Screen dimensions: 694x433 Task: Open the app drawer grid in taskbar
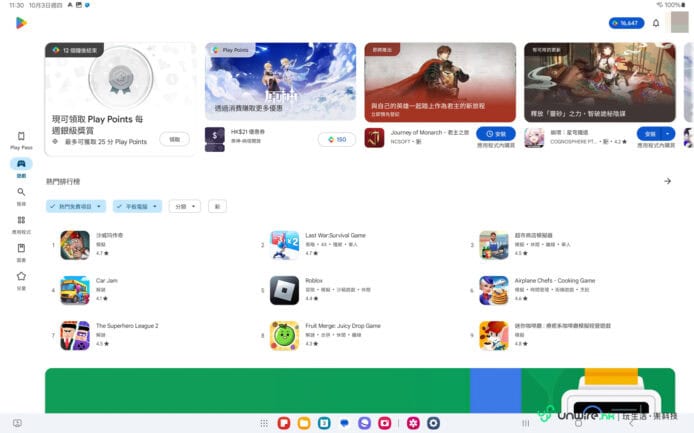click(x=264, y=423)
